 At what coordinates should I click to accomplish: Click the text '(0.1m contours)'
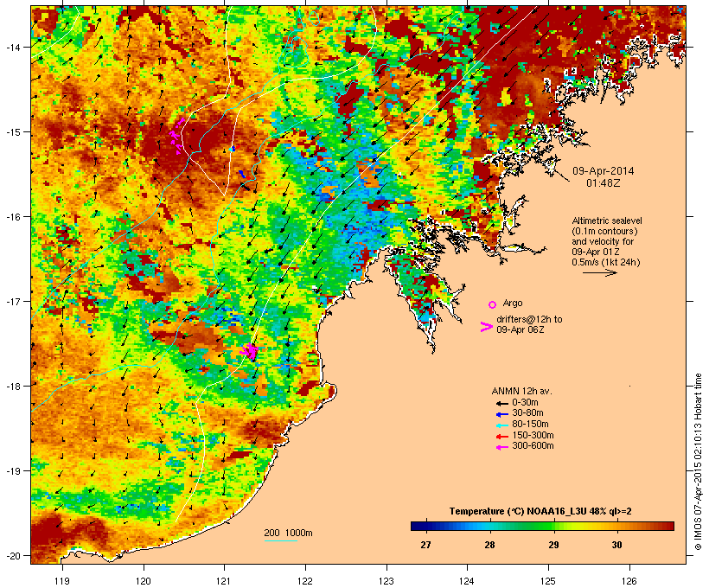click(604, 231)
